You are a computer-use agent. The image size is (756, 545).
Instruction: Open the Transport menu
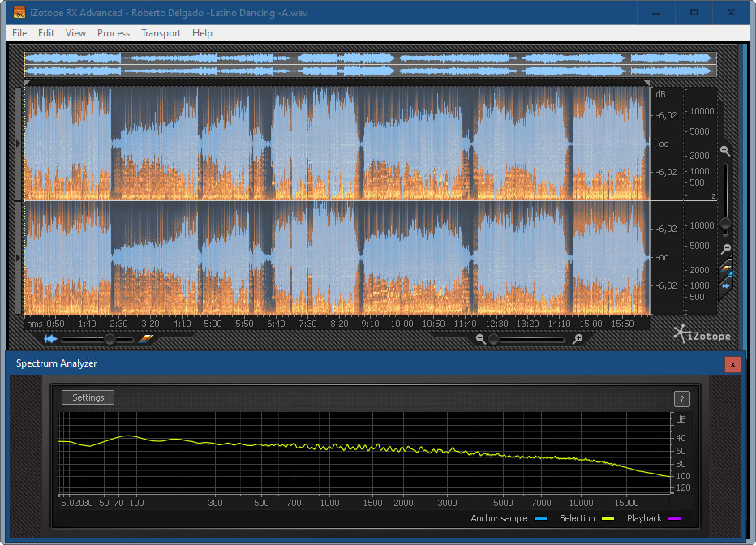click(161, 33)
